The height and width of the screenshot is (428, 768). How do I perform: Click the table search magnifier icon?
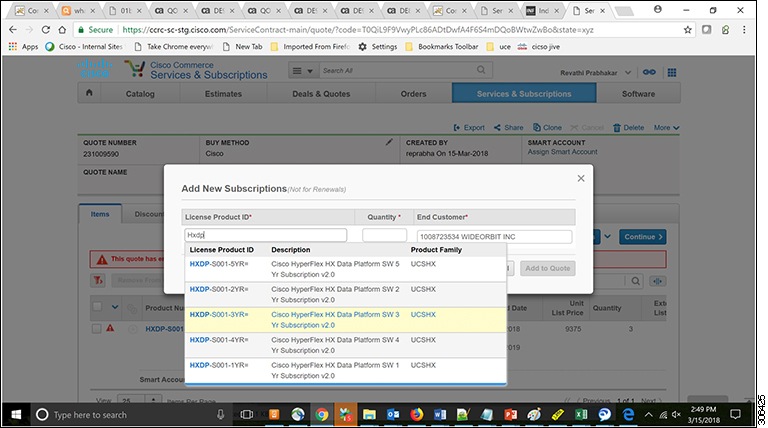coord(635,281)
